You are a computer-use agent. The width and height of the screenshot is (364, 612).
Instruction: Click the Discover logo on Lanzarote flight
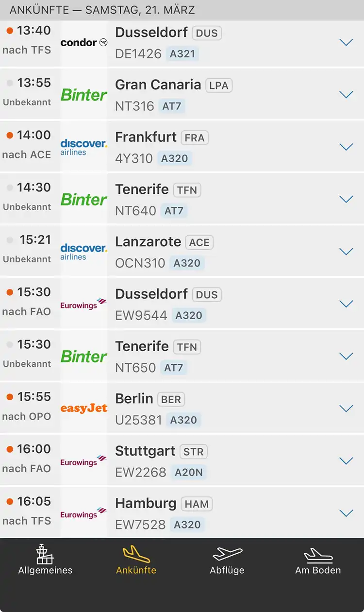(x=84, y=251)
